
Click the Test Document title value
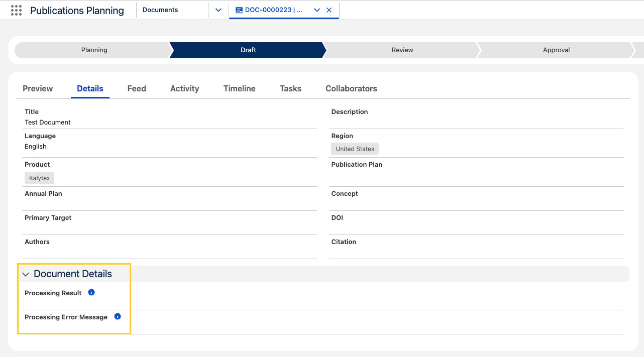click(x=48, y=122)
